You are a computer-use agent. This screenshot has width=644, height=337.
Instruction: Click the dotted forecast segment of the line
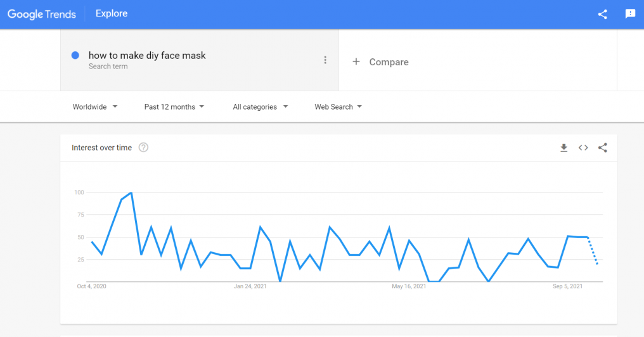pos(593,250)
